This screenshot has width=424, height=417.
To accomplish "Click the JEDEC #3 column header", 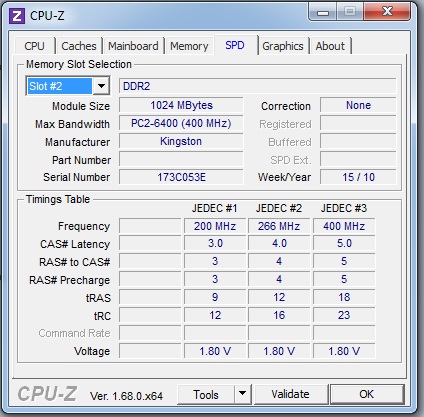I will pos(344,208).
